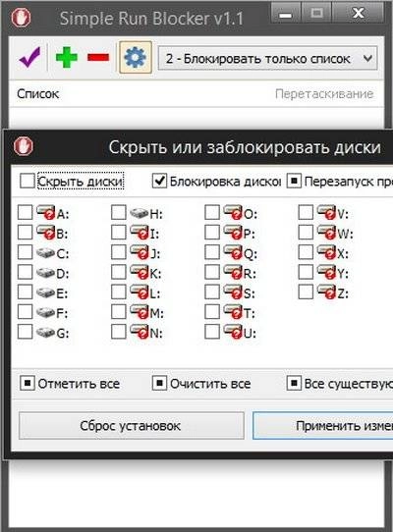This screenshot has height=532, width=393.
Task: Click the Все существующие option
Action: (x=340, y=384)
